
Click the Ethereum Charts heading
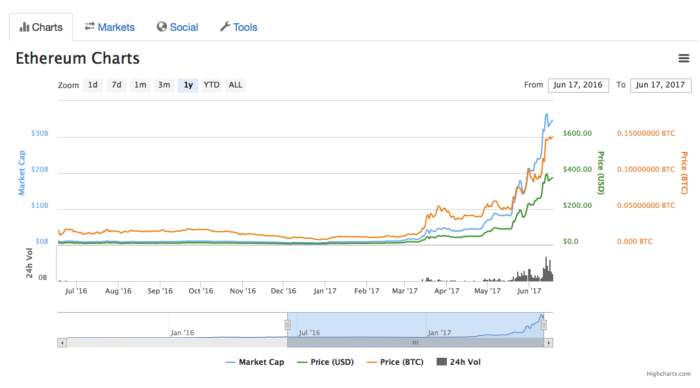click(x=78, y=58)
